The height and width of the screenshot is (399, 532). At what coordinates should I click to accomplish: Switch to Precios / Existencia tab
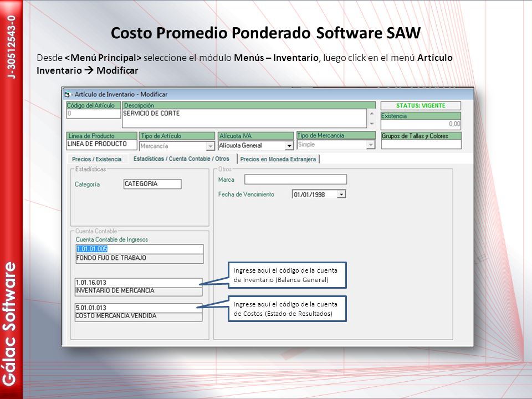[96, 159]
